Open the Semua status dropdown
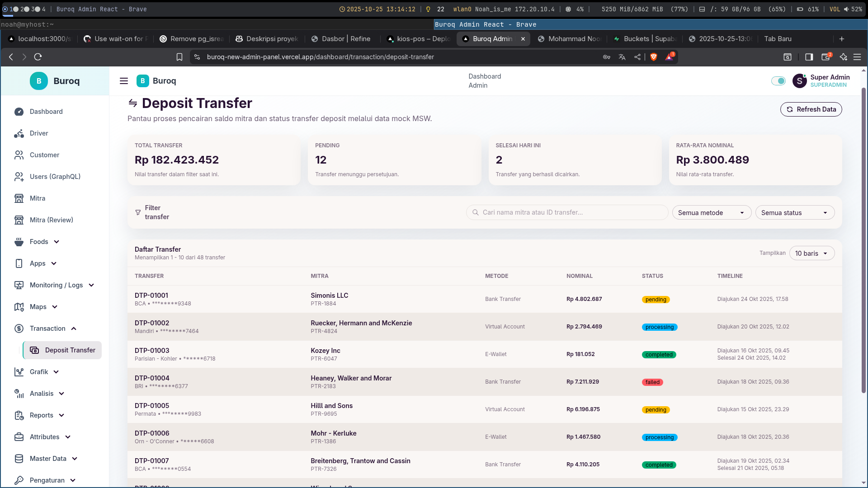The height and width of the screenshot is (488, 868). pyautogui.click(x=794, y=213)
